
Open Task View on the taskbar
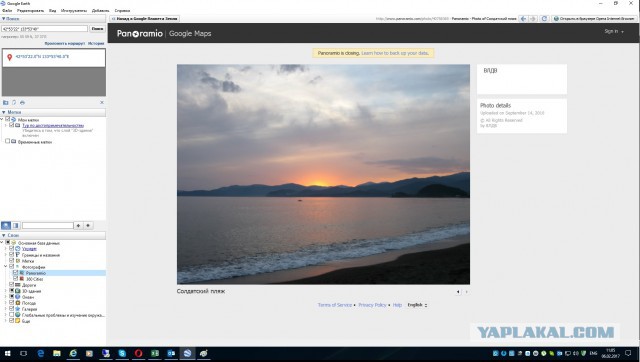coord(24,353)
